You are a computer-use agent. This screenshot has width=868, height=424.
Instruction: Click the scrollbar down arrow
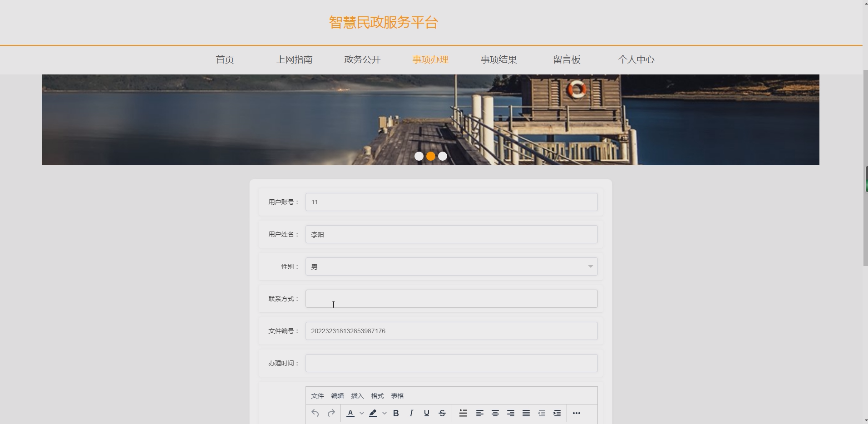[865, 420]
